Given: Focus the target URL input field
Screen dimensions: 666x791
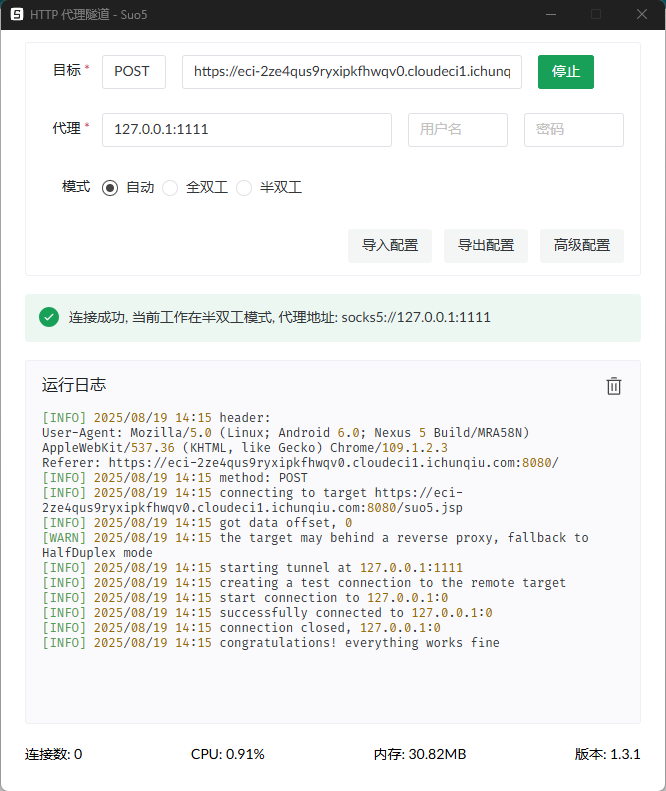Looking at the screenshot, I should 351,72.
